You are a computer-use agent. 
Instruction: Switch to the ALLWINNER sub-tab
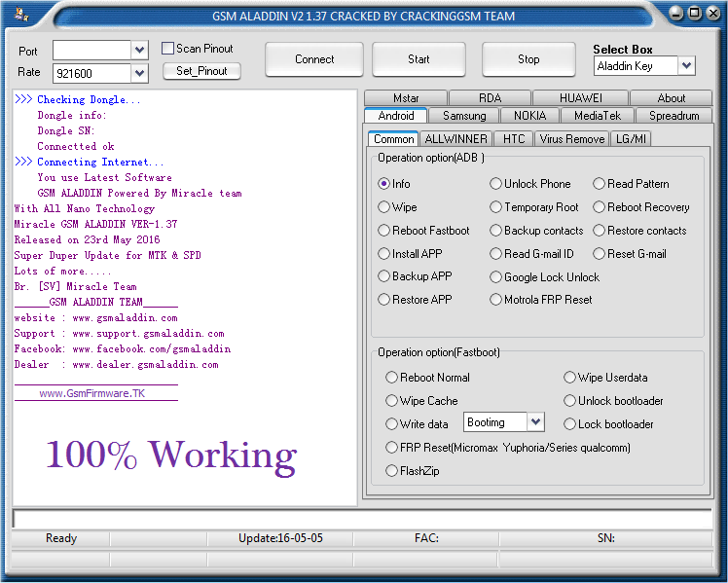point(455,139)
